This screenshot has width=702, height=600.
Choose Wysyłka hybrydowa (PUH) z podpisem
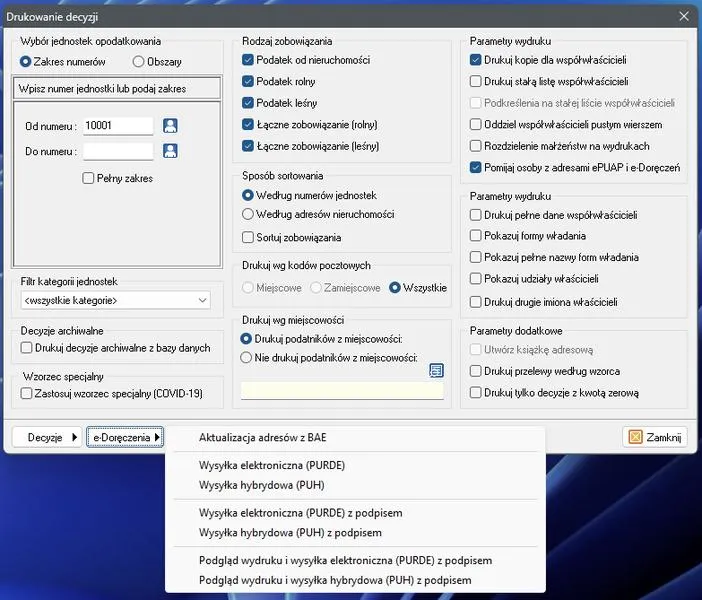pos(290,533)
